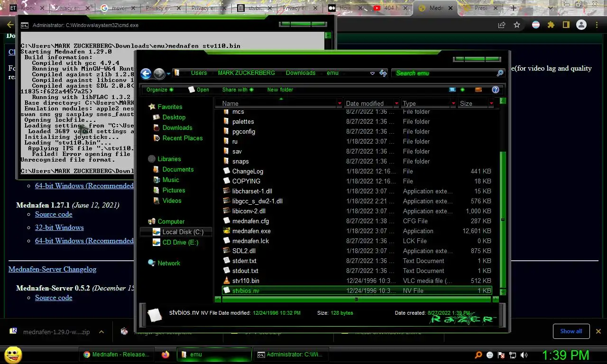Open recent pages dropdown beside navigation arrows
Screen dimensions: 607x364
tap(169, 74)
